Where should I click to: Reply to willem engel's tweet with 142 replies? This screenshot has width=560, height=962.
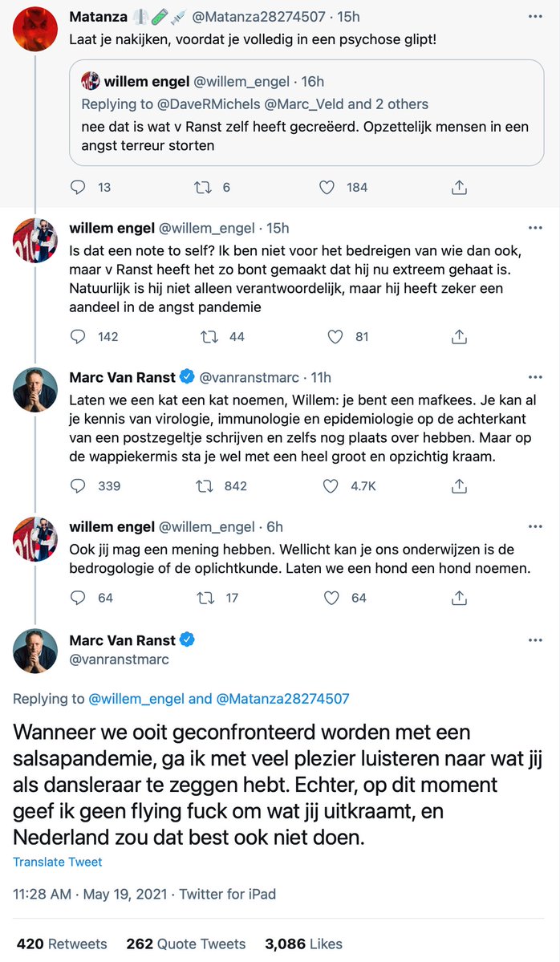tap(79, 336)
